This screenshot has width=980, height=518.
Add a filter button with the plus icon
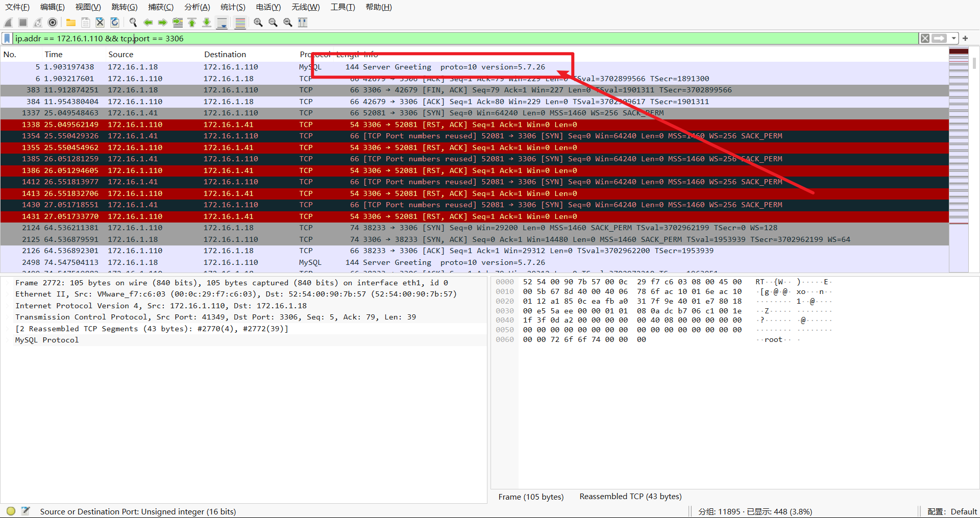point(965,38)
